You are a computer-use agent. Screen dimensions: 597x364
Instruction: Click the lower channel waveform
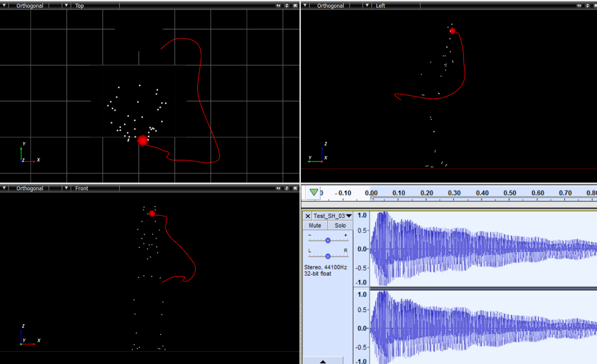pyautogui.click(x=484, y=328)
